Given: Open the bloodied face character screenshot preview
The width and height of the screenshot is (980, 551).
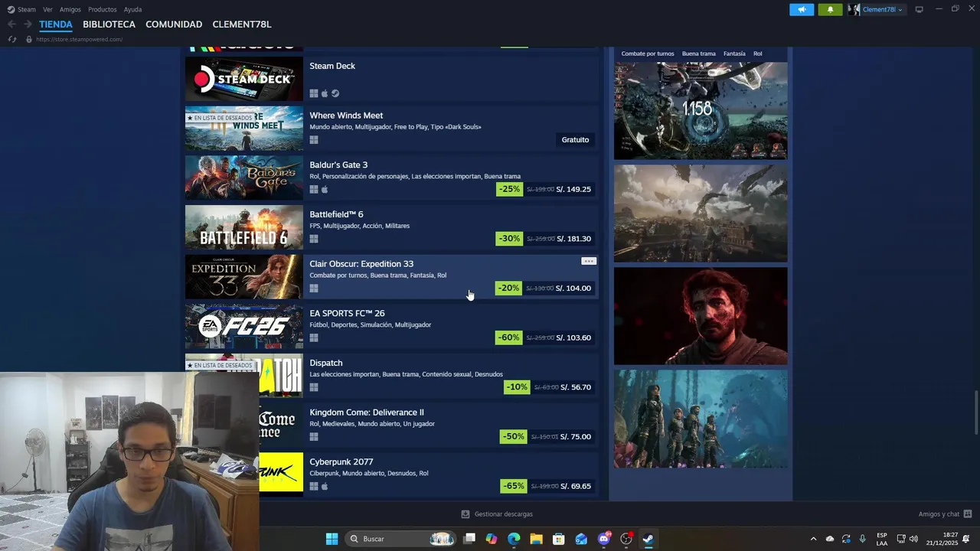Looking at the screenshot, I should click(701, 316).
